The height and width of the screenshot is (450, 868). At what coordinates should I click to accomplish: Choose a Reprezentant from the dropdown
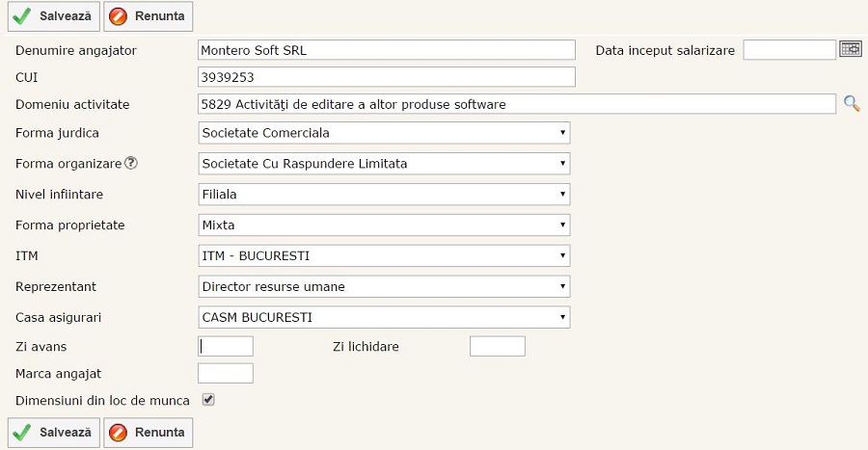[383, 287]
